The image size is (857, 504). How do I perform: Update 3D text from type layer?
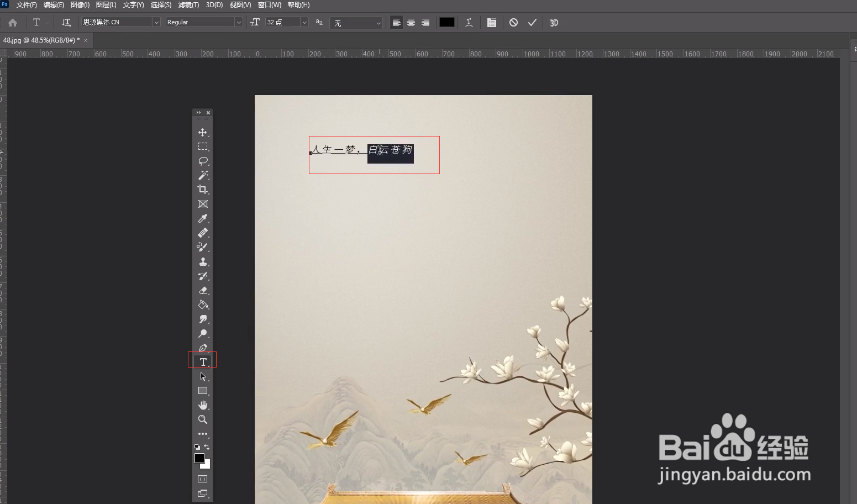click(x=554, y=23)
